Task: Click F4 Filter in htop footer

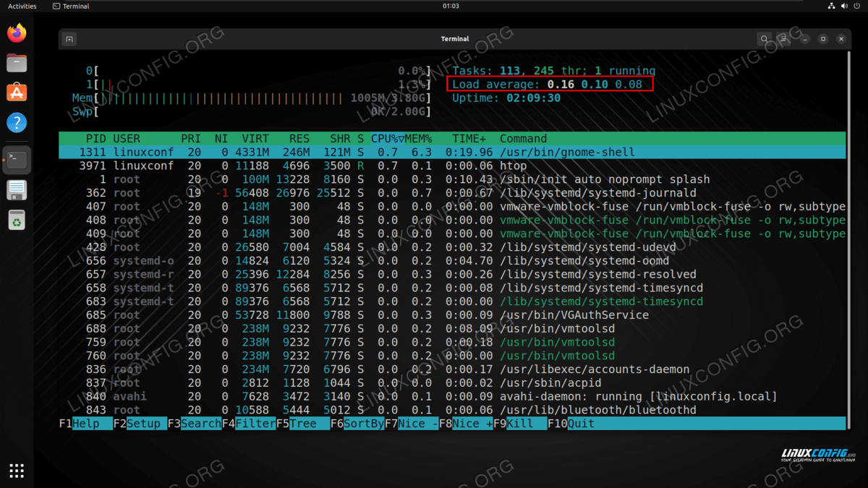Action: point(249,424)
